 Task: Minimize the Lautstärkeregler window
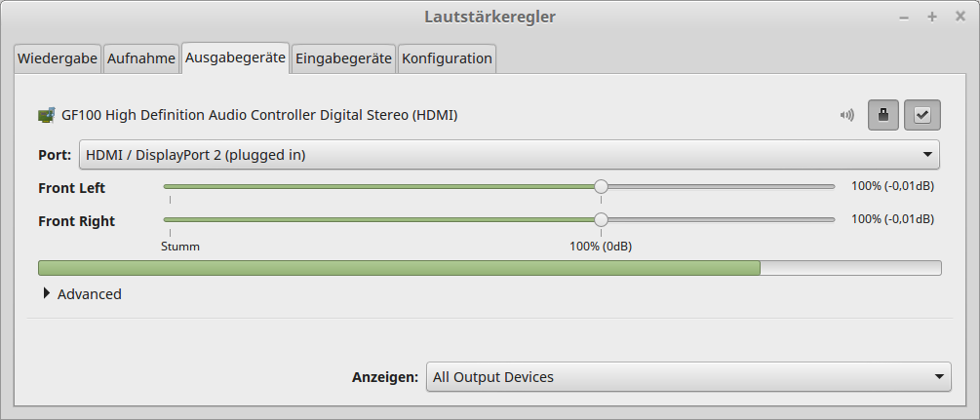(x=904, y=18)
